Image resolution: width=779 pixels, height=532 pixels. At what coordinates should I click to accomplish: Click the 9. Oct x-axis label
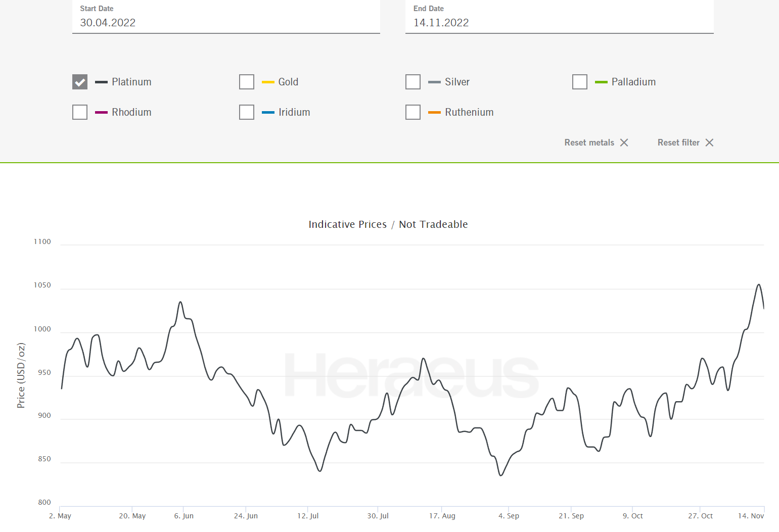(x=633, y=516)
